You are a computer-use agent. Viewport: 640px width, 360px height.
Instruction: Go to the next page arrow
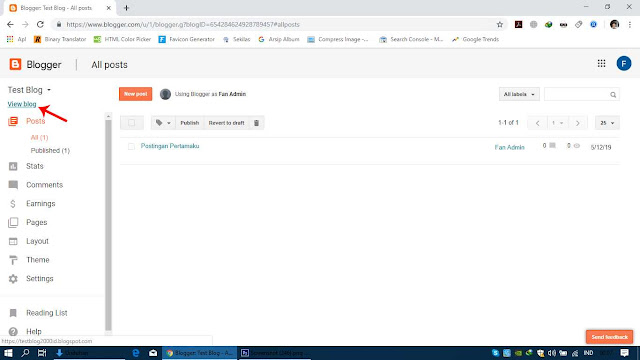[x=577, y=123]
